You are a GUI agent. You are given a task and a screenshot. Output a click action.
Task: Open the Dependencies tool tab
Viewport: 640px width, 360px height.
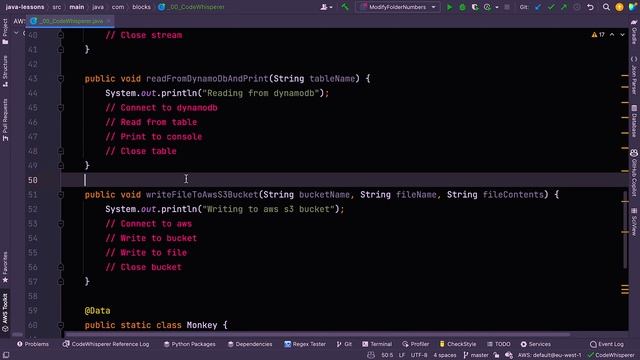249,344
